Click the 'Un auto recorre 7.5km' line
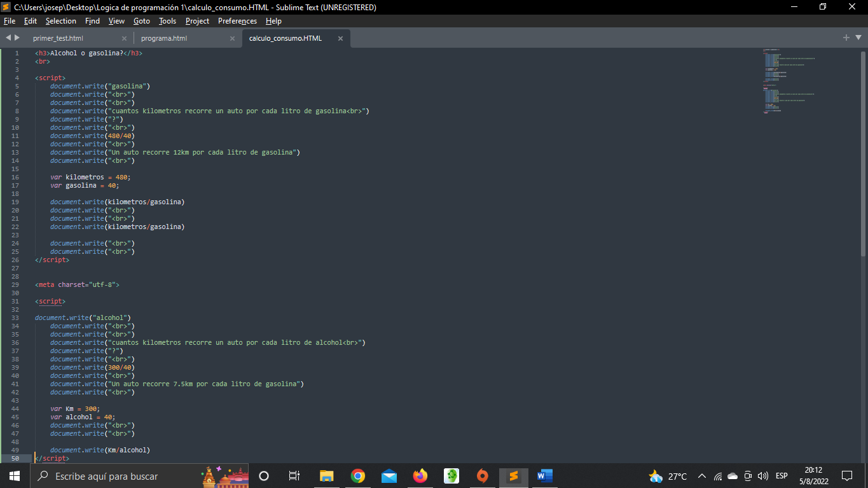The width and height of the screenshot is (868, 488). [x=177, y=384]
